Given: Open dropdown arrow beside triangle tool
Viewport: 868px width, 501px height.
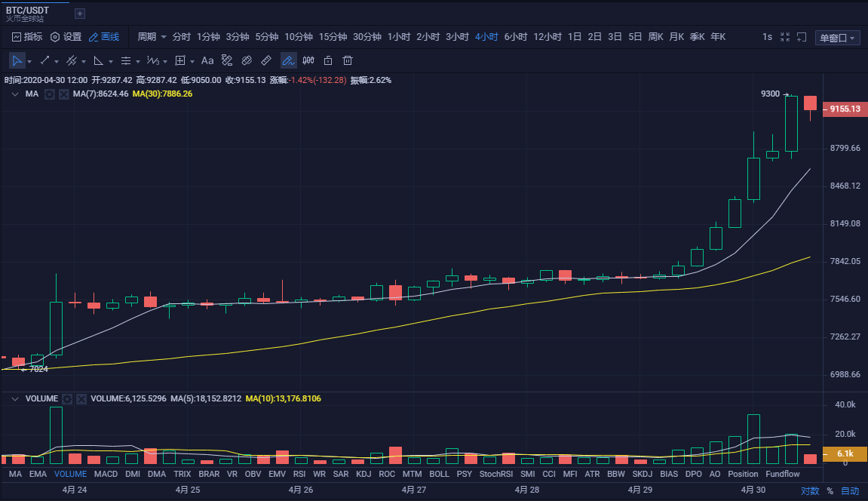Looking at the screenshot, I should [x=111, y=61].
